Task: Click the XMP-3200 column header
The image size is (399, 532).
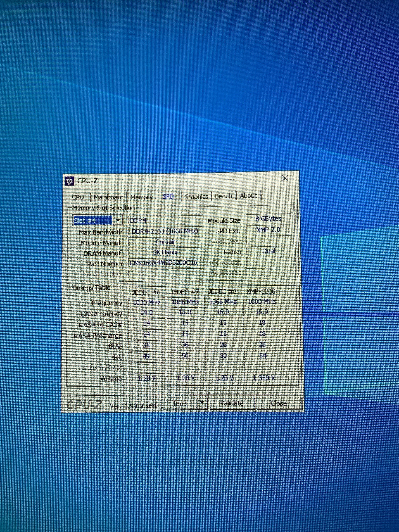Action: [x=261, y=291]
